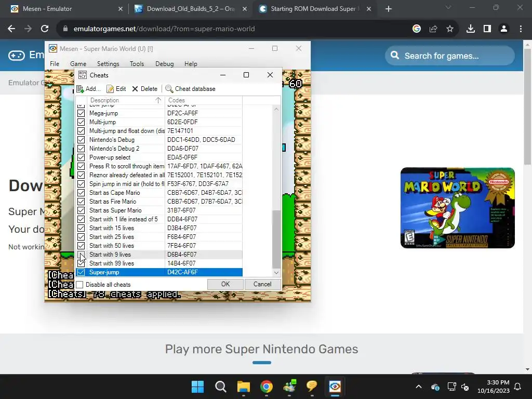The image size is (532, 399).
Task: Switch to Mesen - Emulator browser tab
Action: (66, 9)
